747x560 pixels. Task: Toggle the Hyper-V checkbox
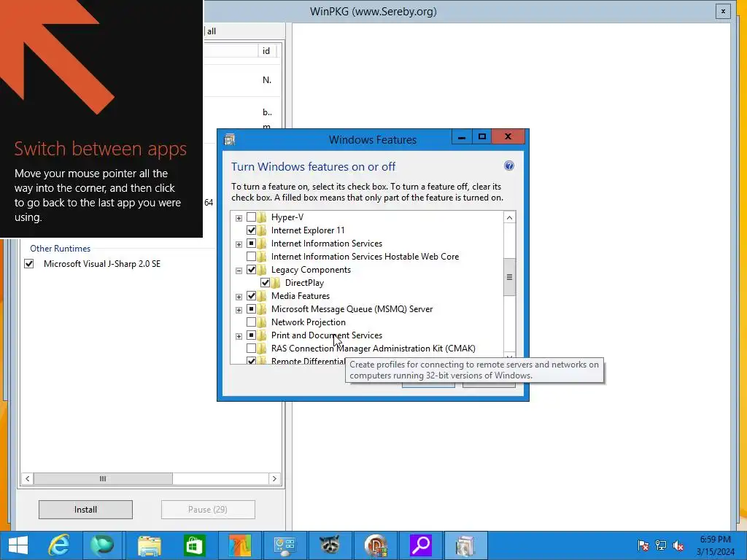[x=251, y=217]
